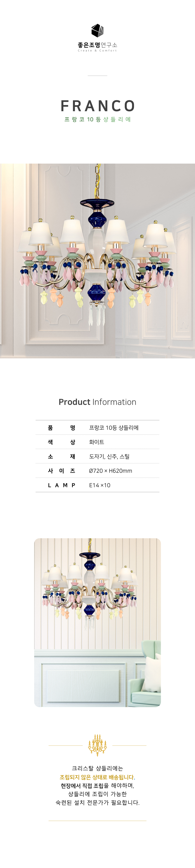The width and height of the screenshot is (195, 868).
Task: Select the 색상 row label
Action: (61, 442)
